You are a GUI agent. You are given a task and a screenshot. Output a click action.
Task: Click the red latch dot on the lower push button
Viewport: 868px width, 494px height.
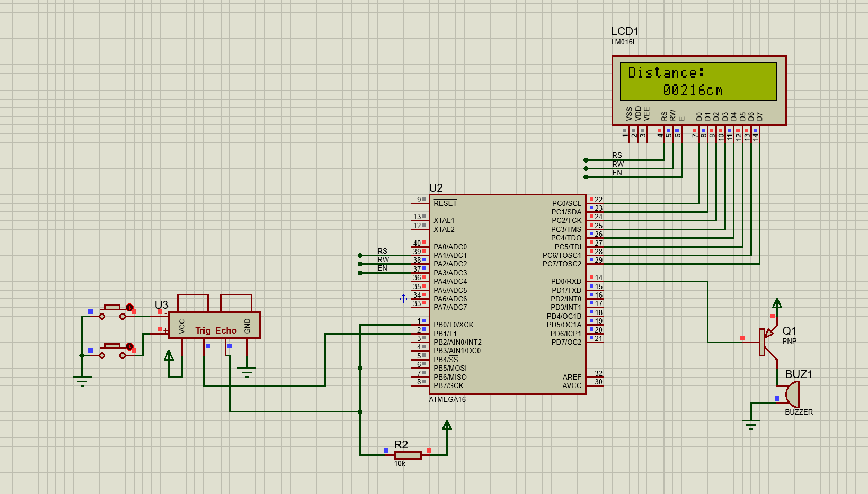click(x=129, y=346)
